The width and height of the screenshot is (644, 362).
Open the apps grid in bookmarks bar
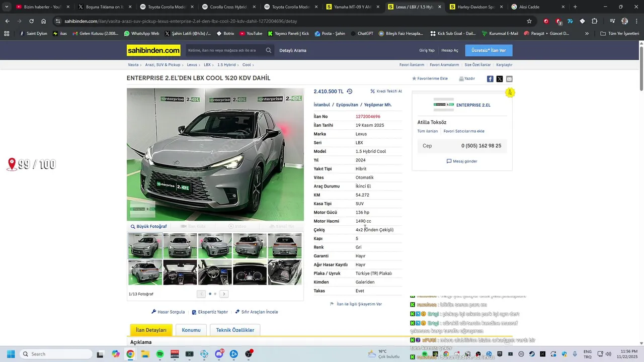(x=7, y=34)
